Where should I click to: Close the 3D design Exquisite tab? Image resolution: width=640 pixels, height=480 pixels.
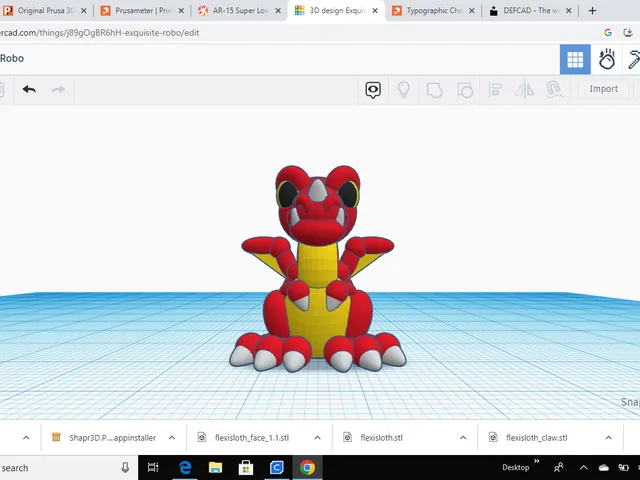tap(375, 11)
